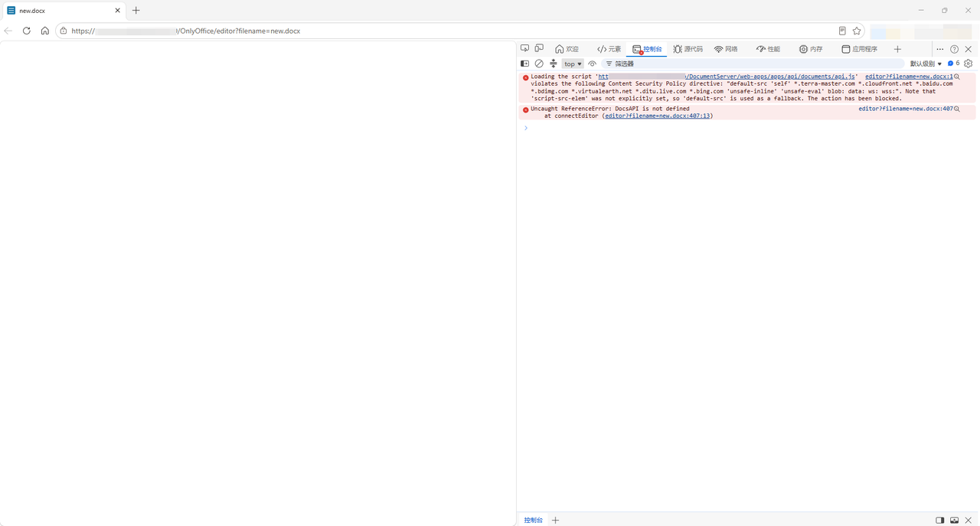Click the console prompt input line

(x=750, y=128)
